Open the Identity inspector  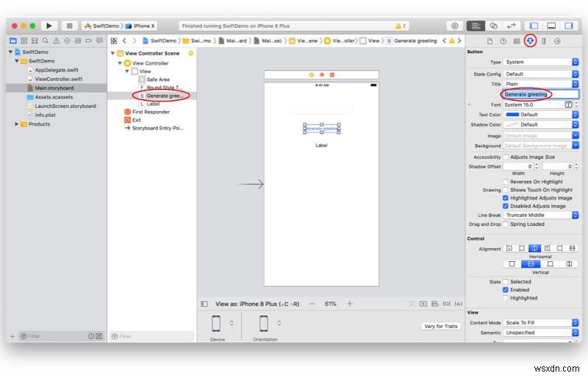point(517,41)
